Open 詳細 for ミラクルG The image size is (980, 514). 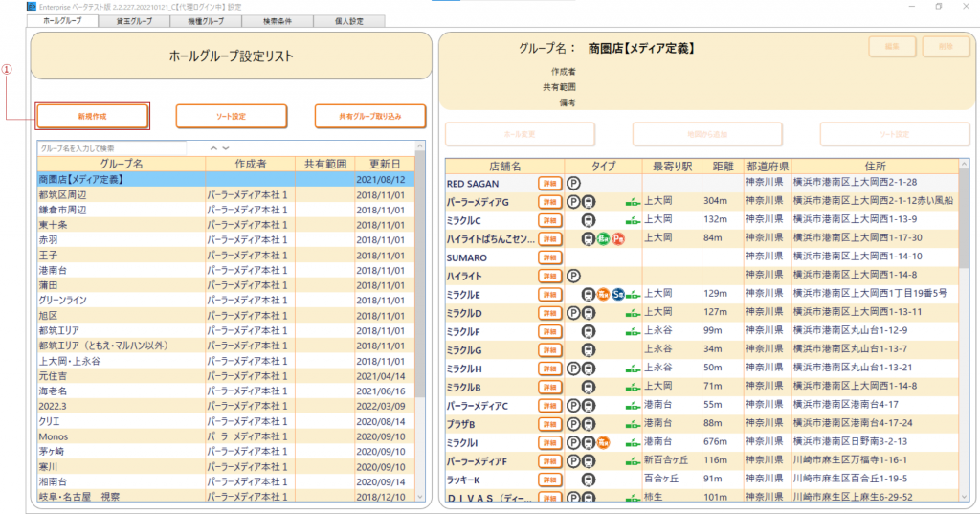(550, 350)
